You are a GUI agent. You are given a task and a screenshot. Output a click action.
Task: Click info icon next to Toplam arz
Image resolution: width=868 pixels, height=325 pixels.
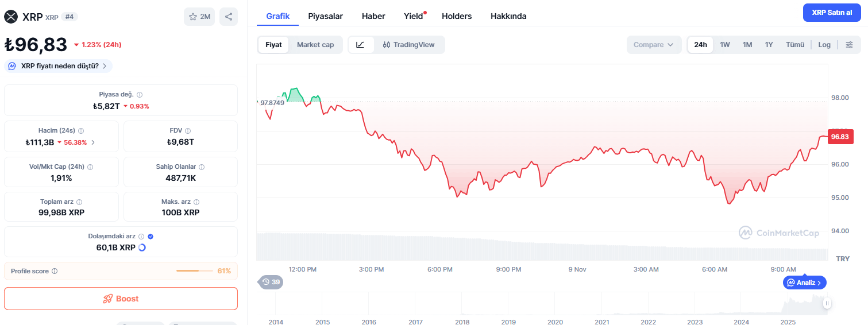coord(79,202)
